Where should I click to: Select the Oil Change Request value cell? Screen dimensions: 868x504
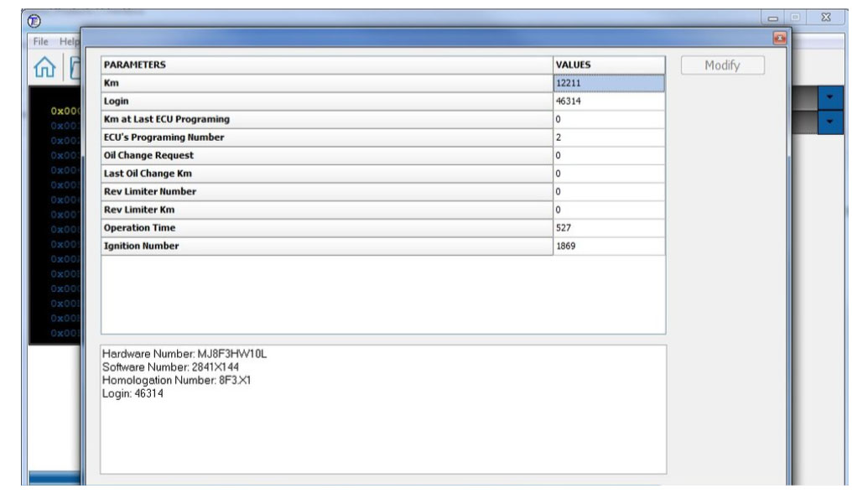pyautogui.click(x=608, y=156)
